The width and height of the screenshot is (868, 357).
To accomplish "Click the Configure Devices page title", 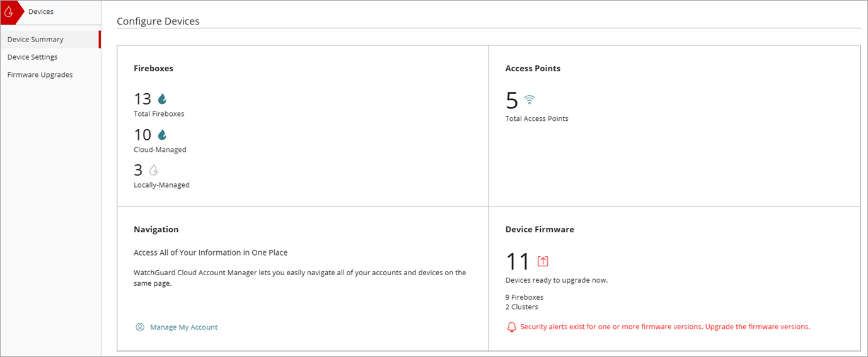I will 158,21.
